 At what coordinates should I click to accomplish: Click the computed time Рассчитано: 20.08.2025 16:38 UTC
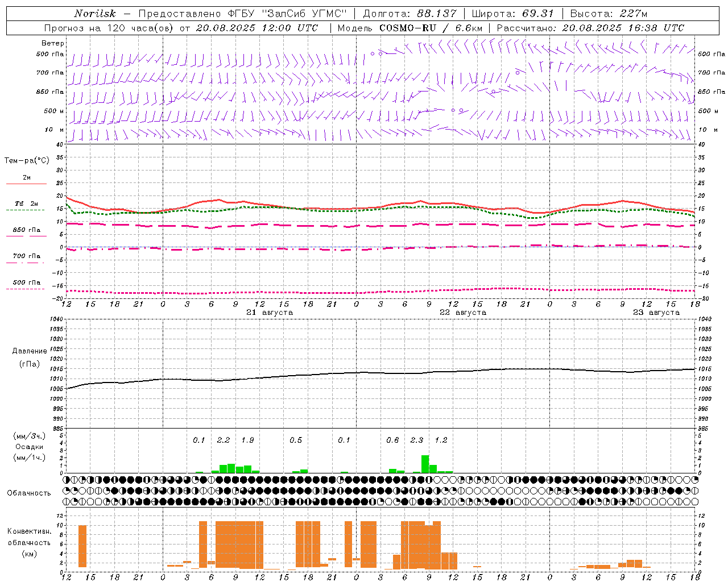tap(590, 28)
